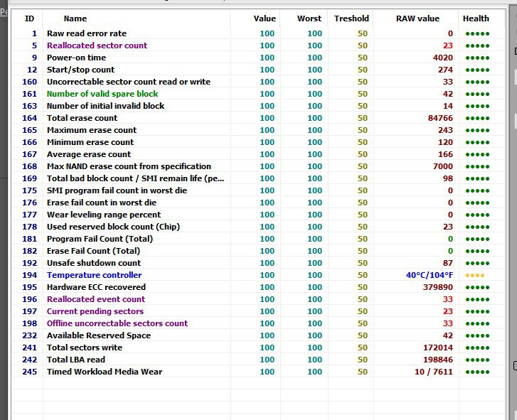Select the Raw read error rate row
Screen dimensions: 517x420
258,33
